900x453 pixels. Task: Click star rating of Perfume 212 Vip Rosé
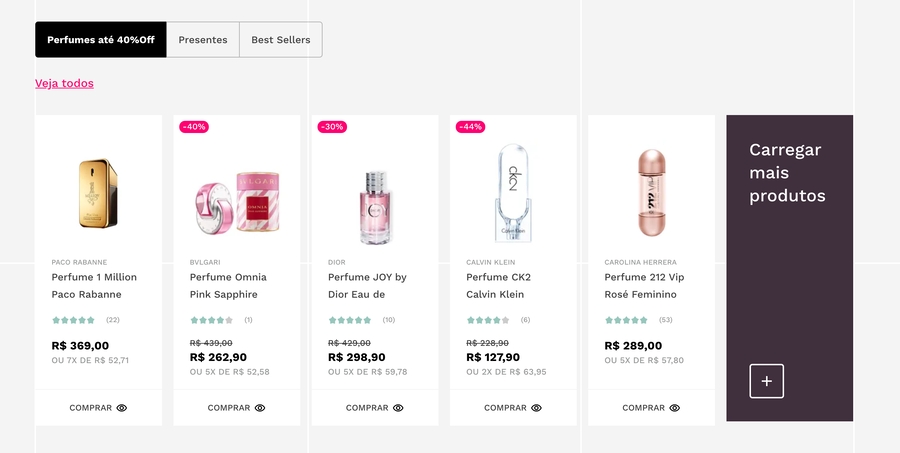tap(627, 320)
